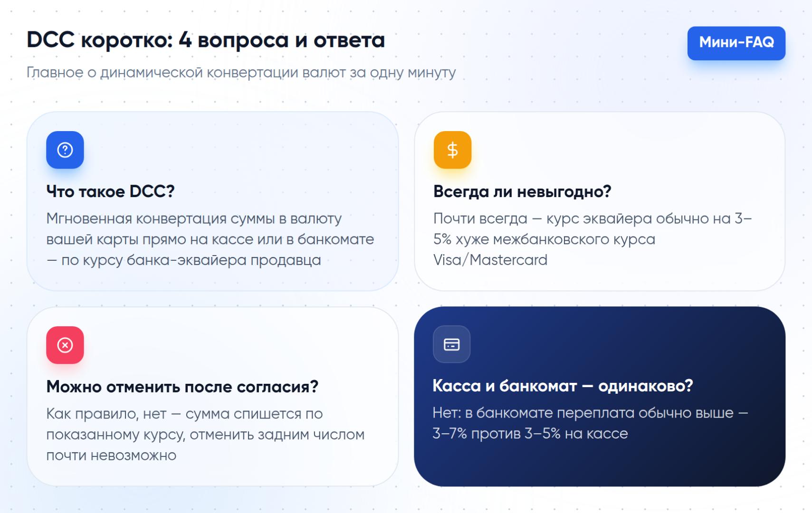Image resolution: width=812 pixels, height=513 pixels.
Task: Click the blue question mark icon
Action: pos(65,150)
